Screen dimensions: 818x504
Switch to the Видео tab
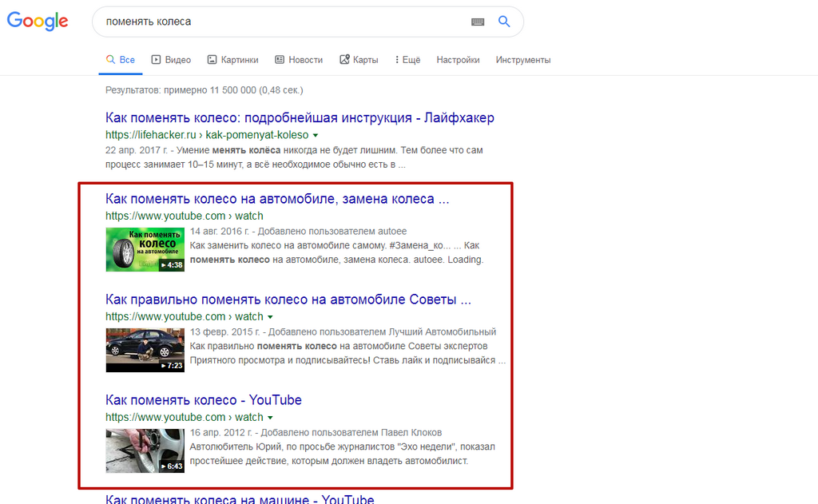171,60
